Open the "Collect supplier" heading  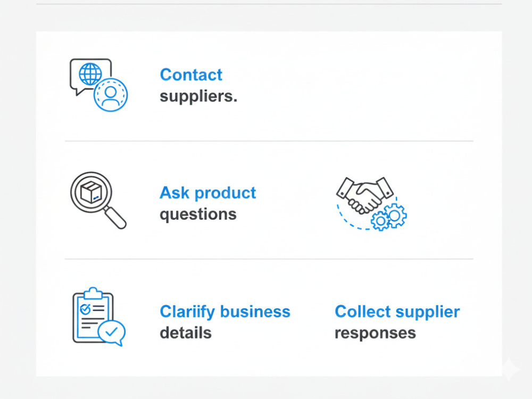click(397, 311)
